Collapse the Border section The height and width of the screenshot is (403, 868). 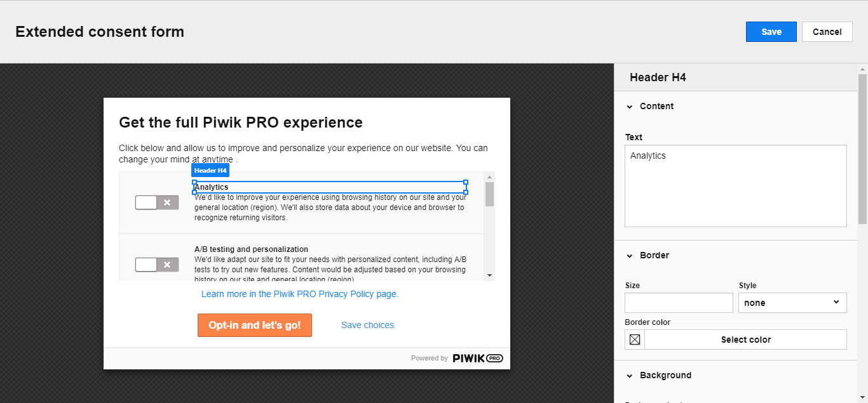point(630,256)
